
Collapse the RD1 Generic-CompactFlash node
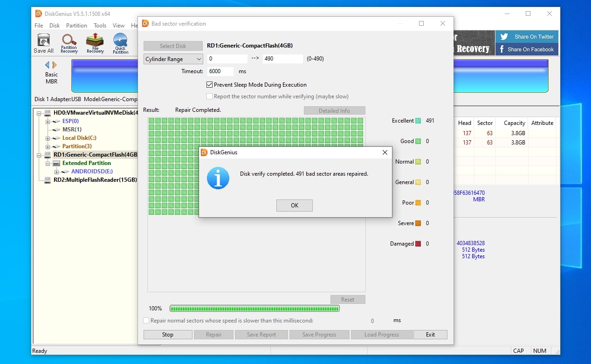pyautogui.click(x=39, y=155)
